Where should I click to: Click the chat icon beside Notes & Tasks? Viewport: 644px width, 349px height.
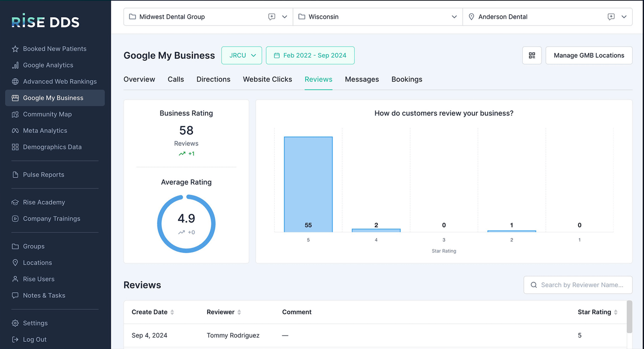(x=15, y=295)
